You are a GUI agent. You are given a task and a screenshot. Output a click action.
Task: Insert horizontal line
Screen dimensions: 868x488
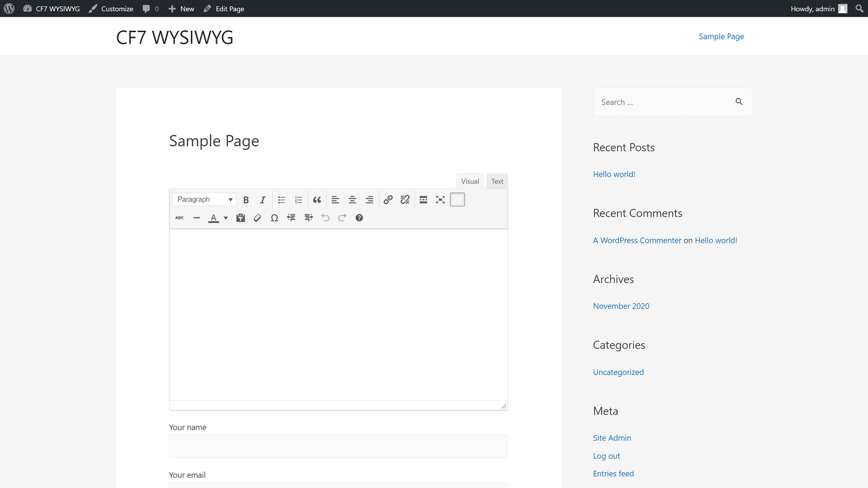point(197,218)
